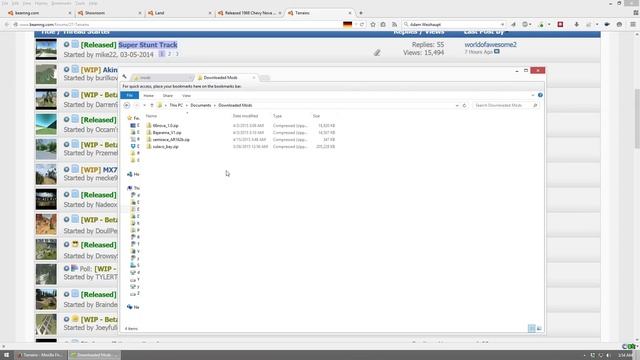The height and width of the screenshot is (360, 640).
Task: Open the Firefox hamburger menu
Action: (x=633, y=24)
